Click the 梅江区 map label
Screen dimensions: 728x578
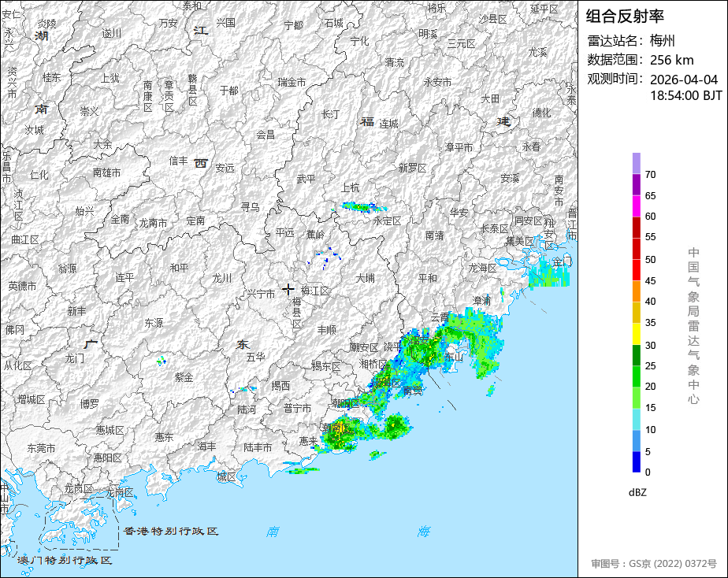pyautogui.click(x=315, y=291)
